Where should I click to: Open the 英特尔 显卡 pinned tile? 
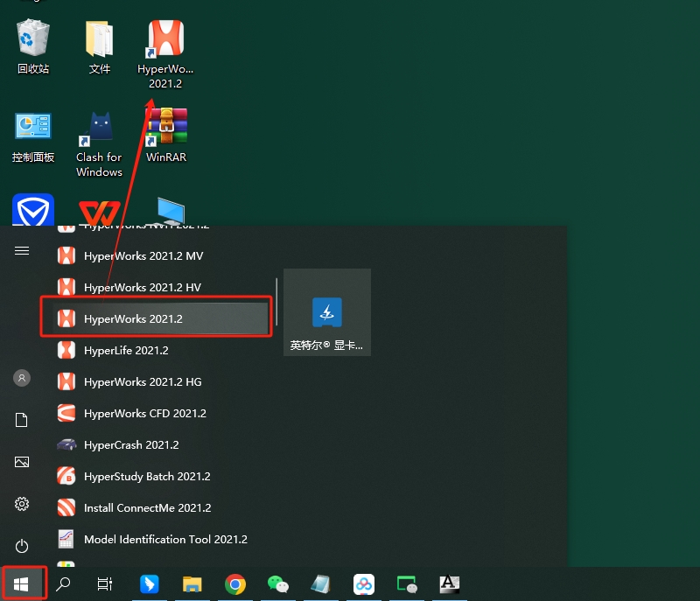pyautogui.click(x=327, y=312)
